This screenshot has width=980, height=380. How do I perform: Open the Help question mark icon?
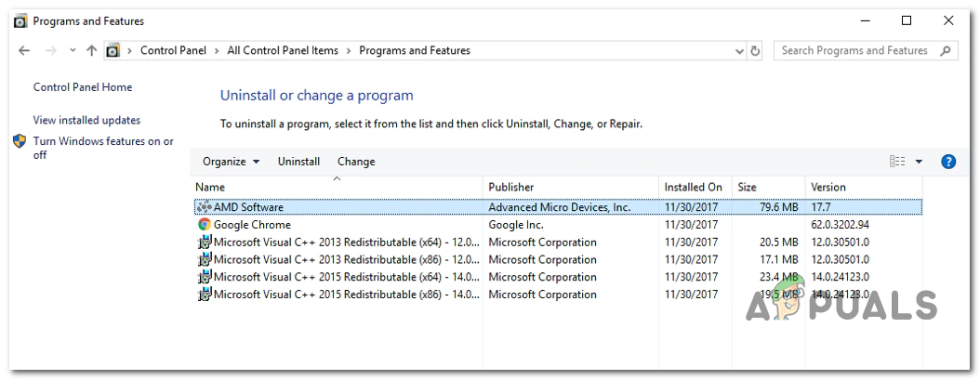coord(948,162)
